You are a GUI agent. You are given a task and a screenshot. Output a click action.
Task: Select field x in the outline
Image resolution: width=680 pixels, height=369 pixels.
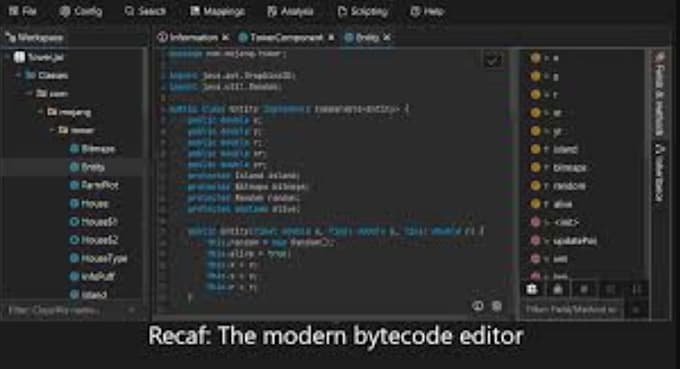point(555,58)
